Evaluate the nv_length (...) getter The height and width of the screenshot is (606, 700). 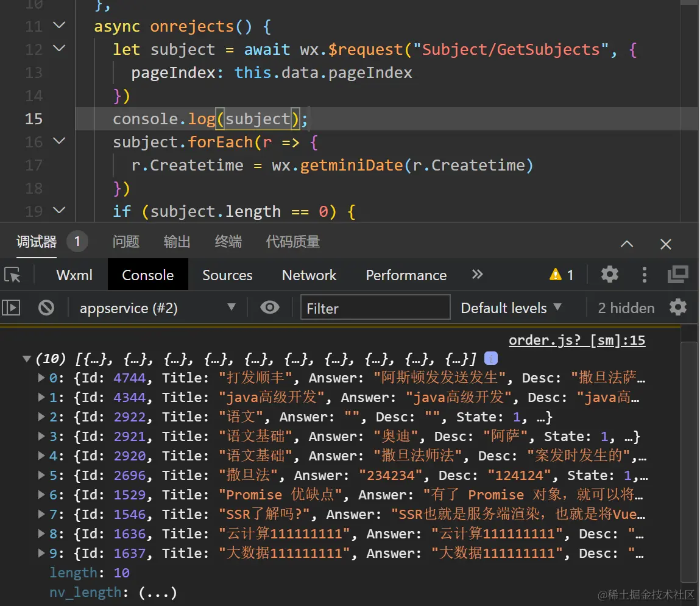click(x=157, y=592)
